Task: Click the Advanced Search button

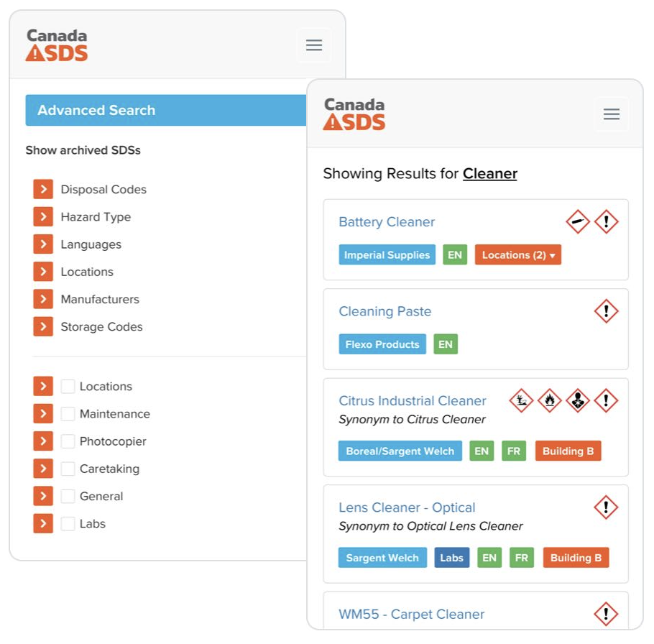Action: [96, 110]
